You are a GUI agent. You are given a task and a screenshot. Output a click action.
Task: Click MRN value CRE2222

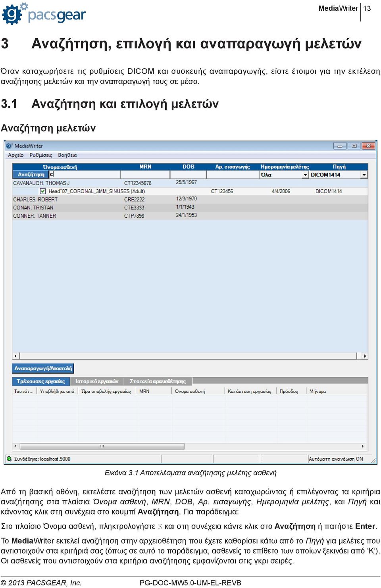tap(134, 199)
